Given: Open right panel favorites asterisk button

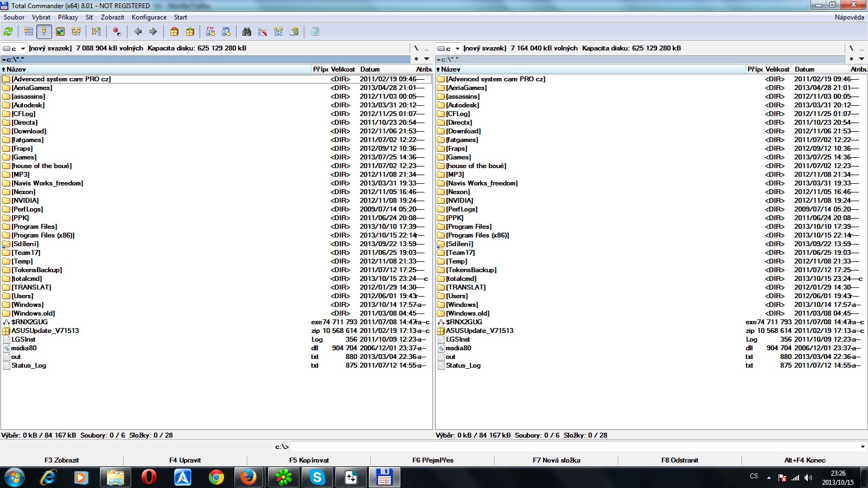Looking at the screenshot, I should point(851,59).
